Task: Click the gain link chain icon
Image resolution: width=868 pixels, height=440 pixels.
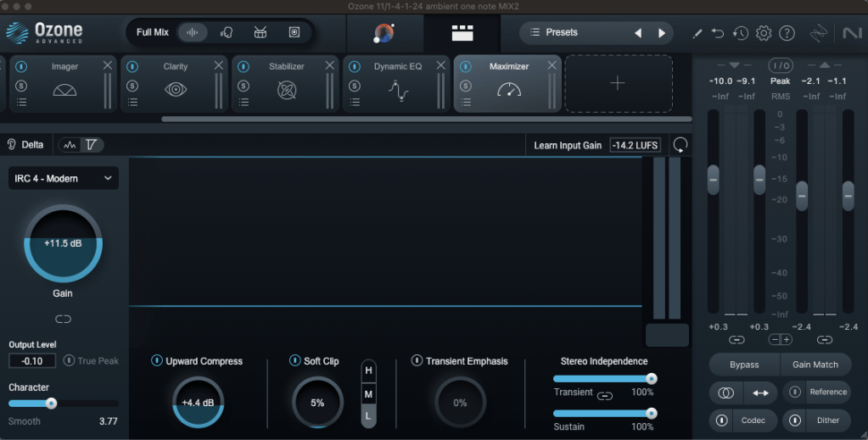Action: (63, 319)
